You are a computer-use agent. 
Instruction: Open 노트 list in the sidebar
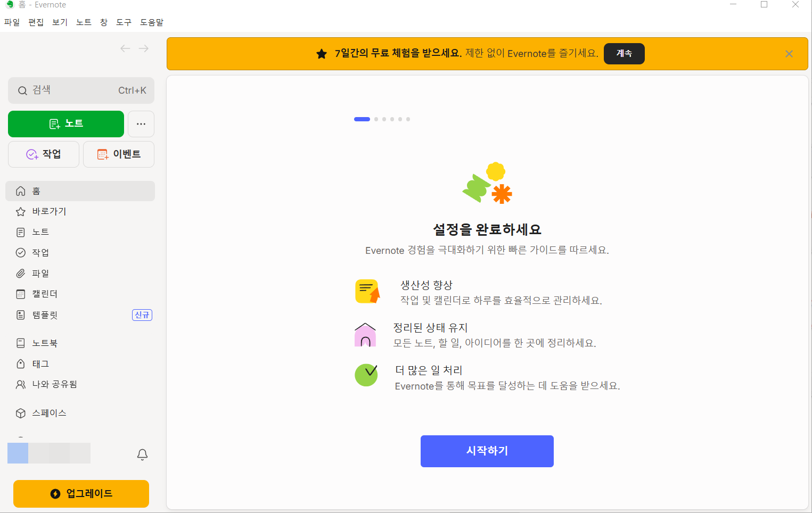tap(80, 232)
